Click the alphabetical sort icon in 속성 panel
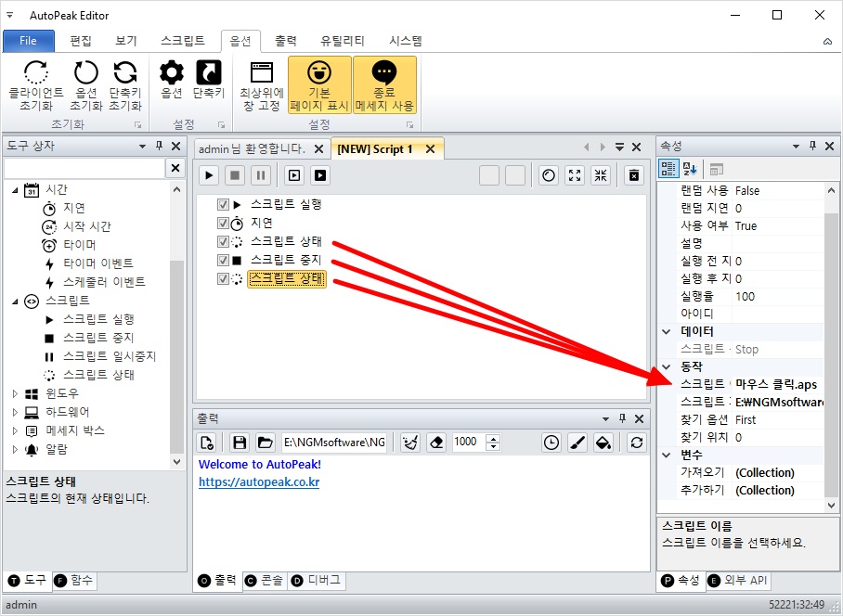Viewport: 843px width, 616px height. [x=690, y=169]
